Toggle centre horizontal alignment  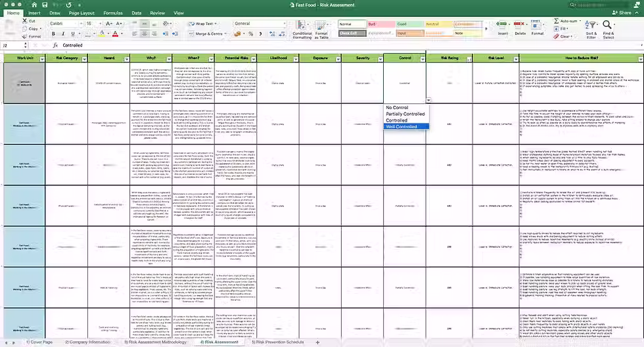click(x=144, y=34)
